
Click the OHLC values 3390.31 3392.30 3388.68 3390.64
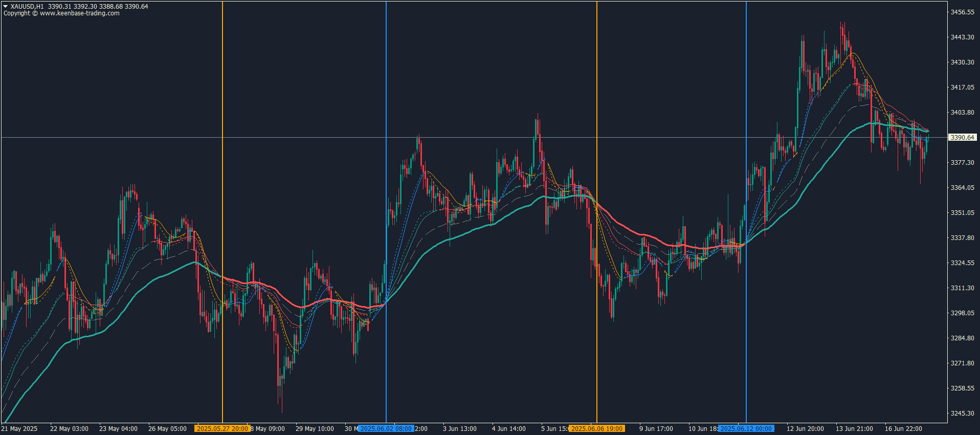pos(98,7)
